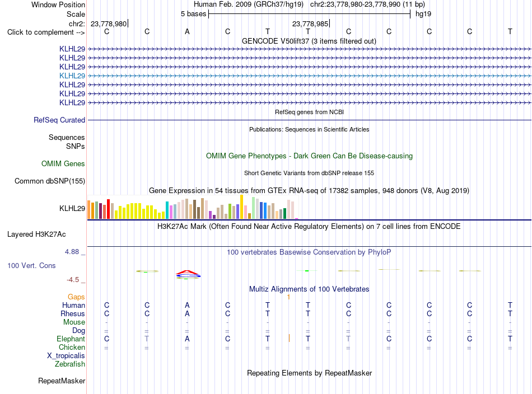Click the red GTEx expression bar
Image resolution: width=532 pixels, height=394 pixels.
(x=108, y=209)
